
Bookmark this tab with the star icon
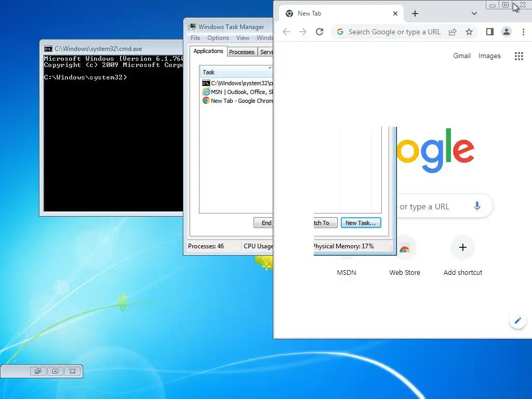click(x=469, y=32)
